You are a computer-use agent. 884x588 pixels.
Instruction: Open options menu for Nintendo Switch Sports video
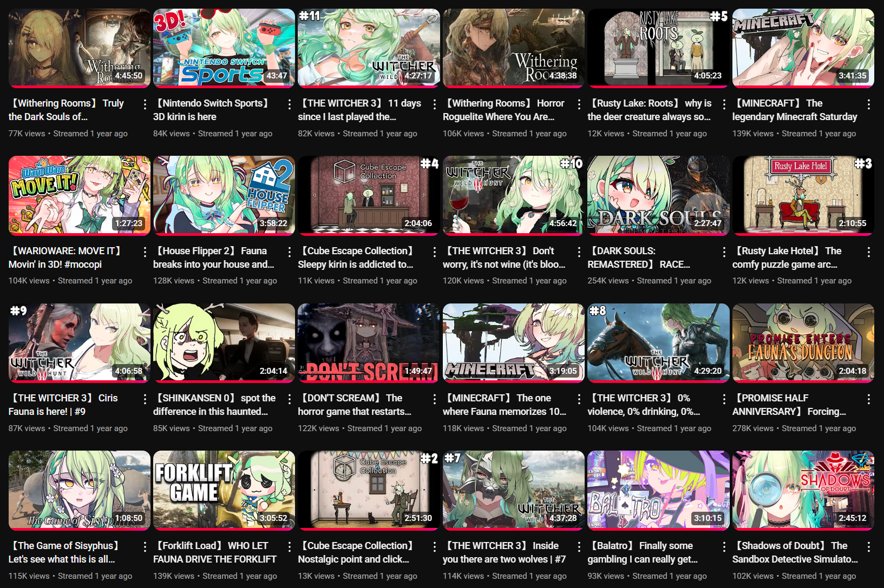pyautogui.click(x=290, y=104)
